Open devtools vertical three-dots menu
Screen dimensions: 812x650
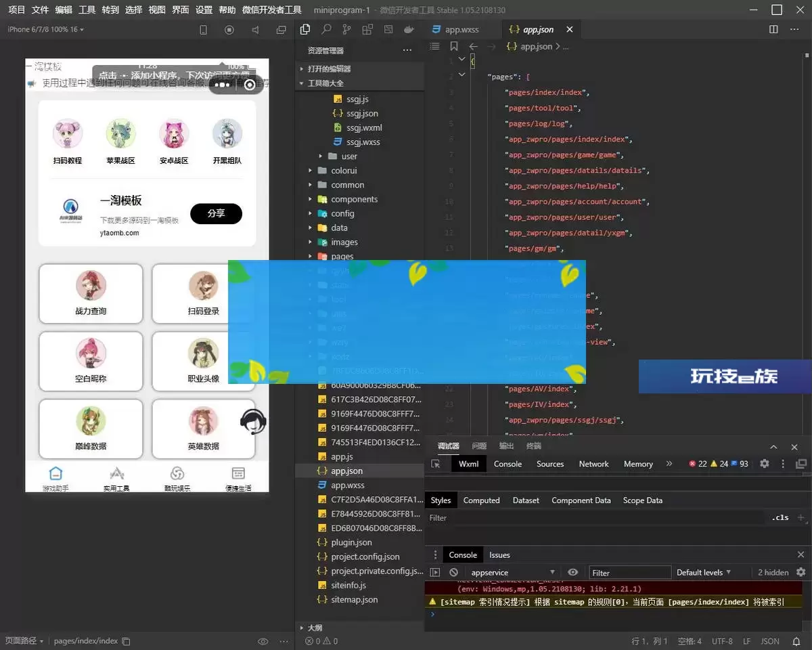[x=784, y=464]
